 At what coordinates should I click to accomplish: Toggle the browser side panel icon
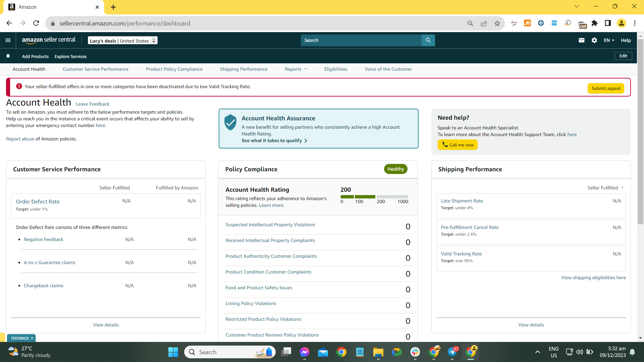608,23
